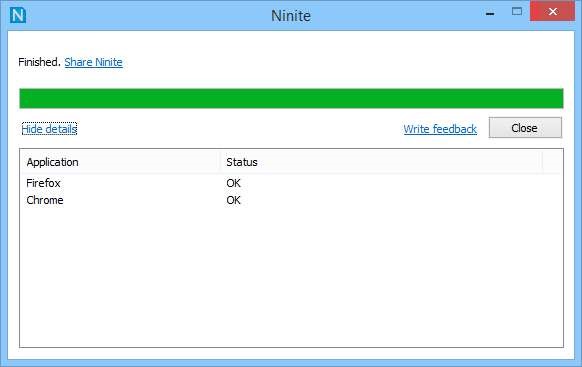582x367 pixels.
Task: Select the Firefox row
Action: click(292, 183)
